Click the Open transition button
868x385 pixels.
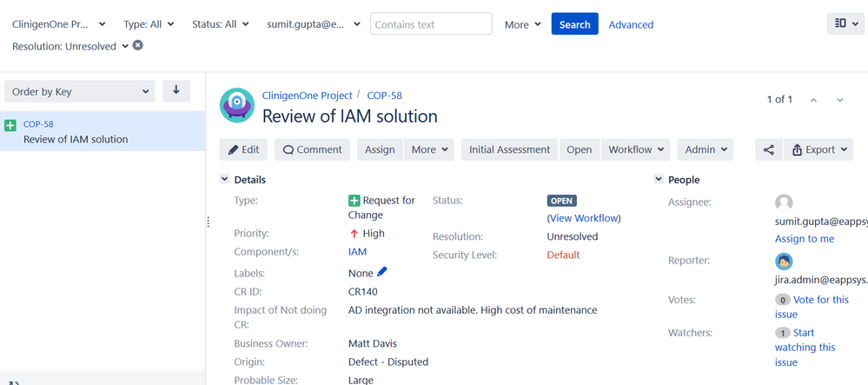click(579, 149)
